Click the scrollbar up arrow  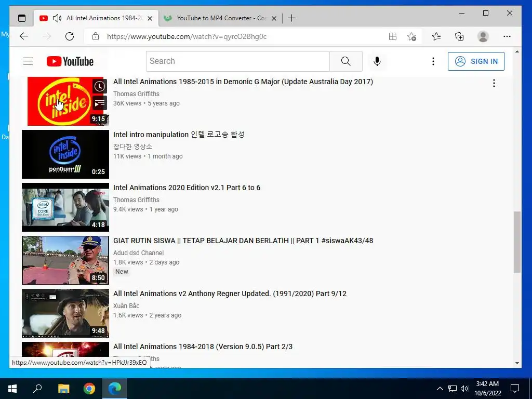(x=517, y=51)
